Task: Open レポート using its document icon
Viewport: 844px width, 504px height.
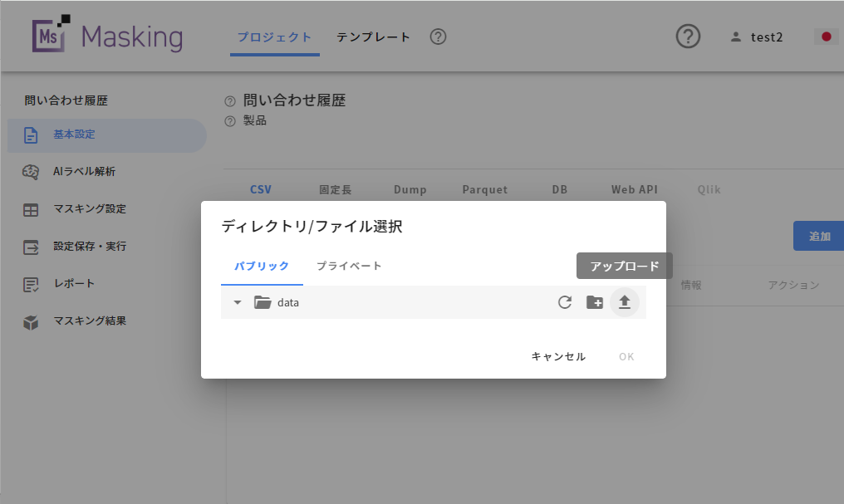Action: pyautogui.click(x=30, y=284)
